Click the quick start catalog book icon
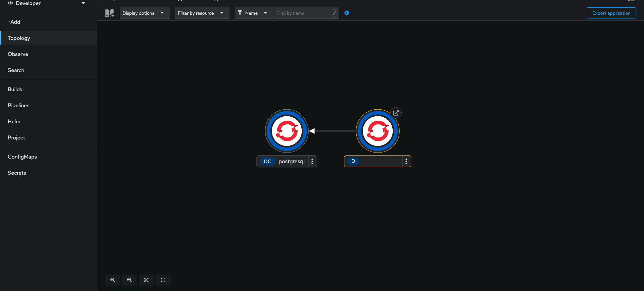The width and height of the screenshot is (644, 291). (109, 13)
